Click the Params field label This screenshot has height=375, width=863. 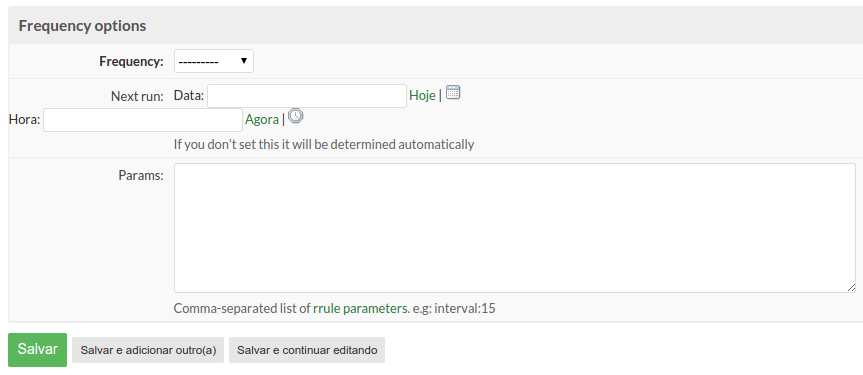141,176
